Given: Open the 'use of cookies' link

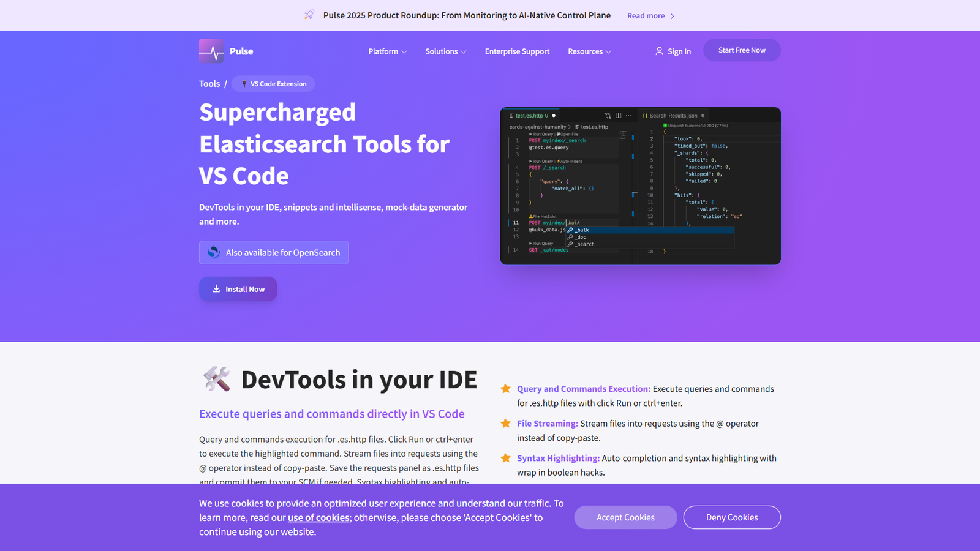Looking at the screenshot, I should [x=318, y=517].
